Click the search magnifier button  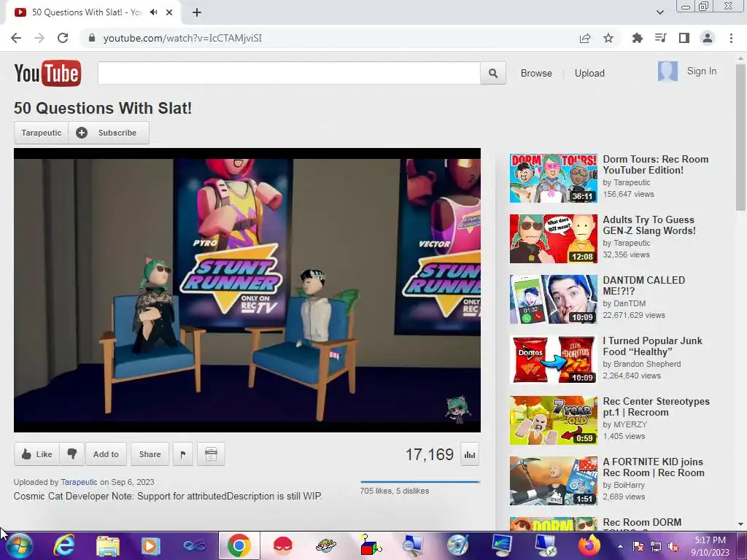[x=493, y=74]
